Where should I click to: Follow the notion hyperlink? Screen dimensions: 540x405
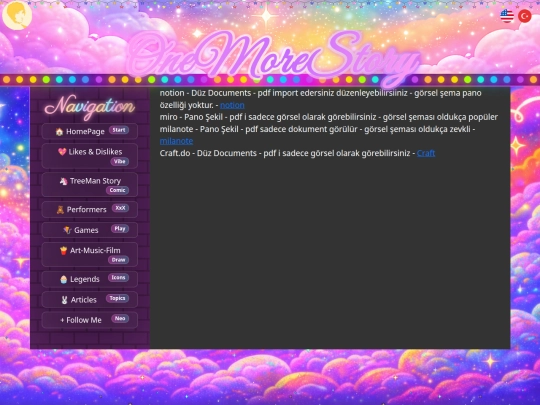232,105
